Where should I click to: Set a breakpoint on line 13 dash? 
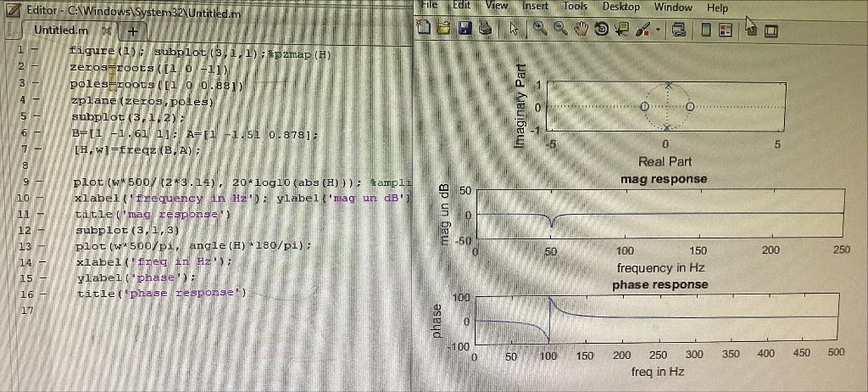42,245
